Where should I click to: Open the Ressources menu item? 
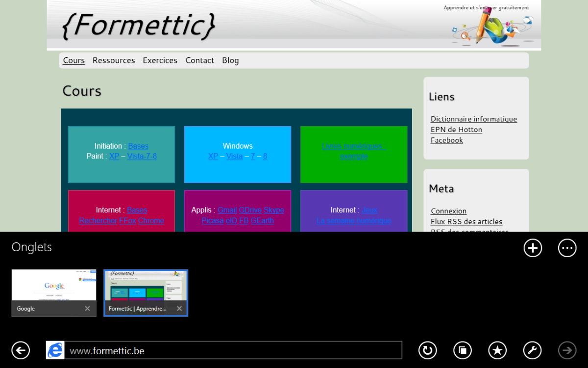(x=114, y=60)
